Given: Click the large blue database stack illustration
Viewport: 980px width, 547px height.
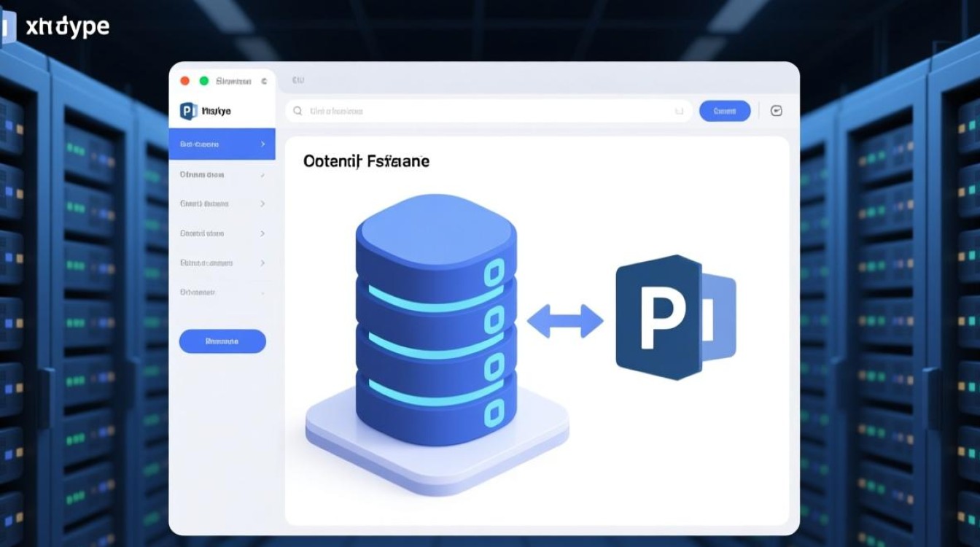Looking at the screenshot, I should (x=435, y=321).
